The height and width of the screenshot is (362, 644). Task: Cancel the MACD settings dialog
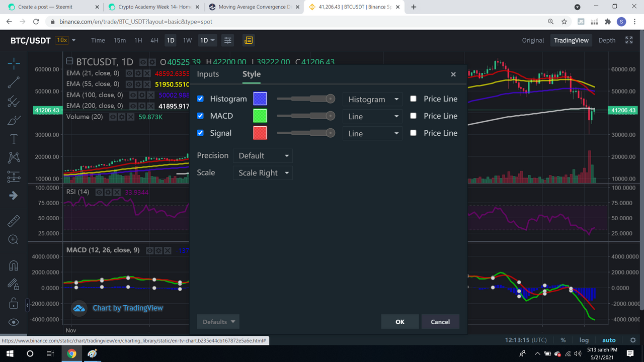(440, 322)
